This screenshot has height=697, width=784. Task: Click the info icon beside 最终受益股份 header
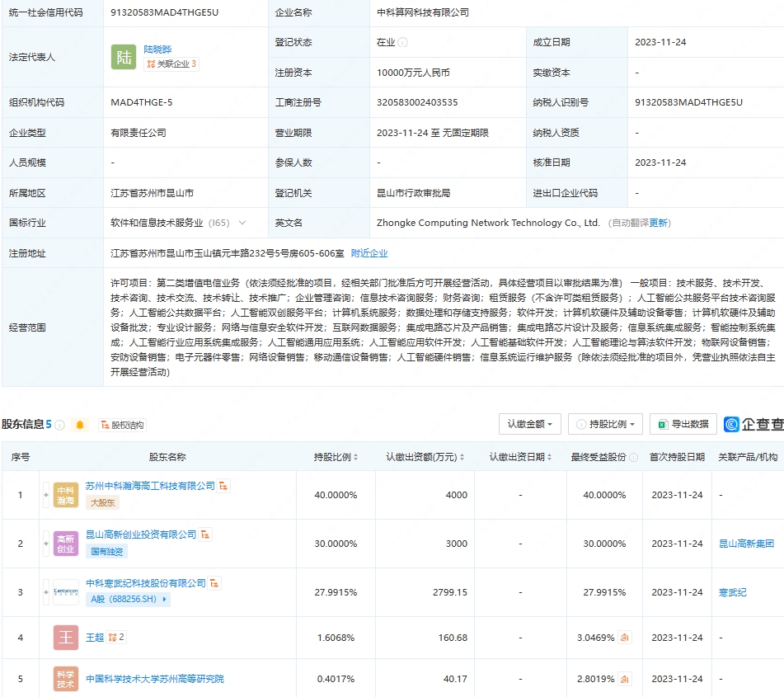click(633, 457)
